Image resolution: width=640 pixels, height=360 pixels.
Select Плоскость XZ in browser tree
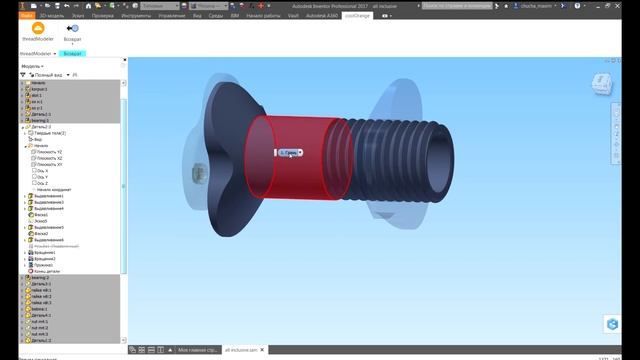[x=47, y=158]
